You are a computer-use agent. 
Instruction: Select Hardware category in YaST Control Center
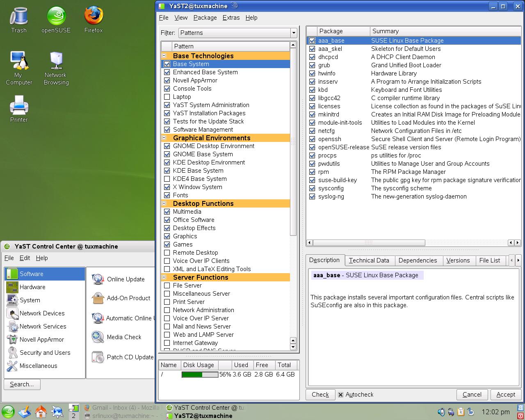click(45, 287)
